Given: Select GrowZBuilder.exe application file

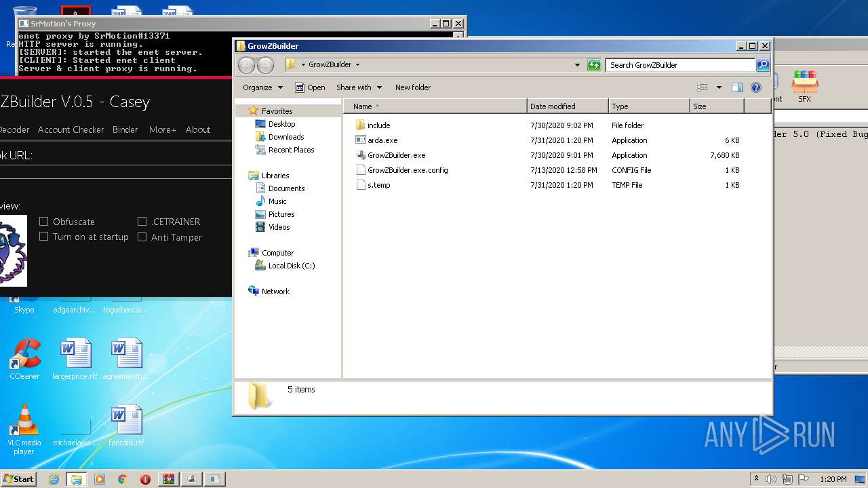Looking at the screenshot, I should [x=390, y=155].
